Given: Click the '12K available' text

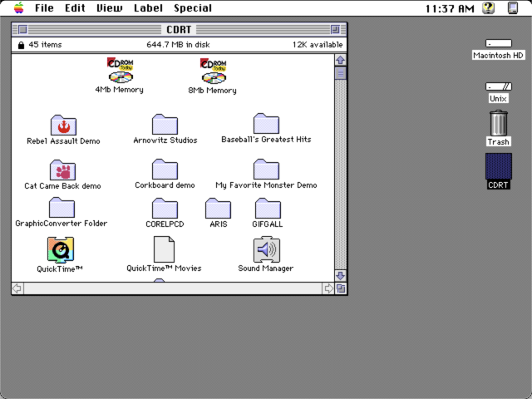Looking at the screenshot, I should (318, 44).
